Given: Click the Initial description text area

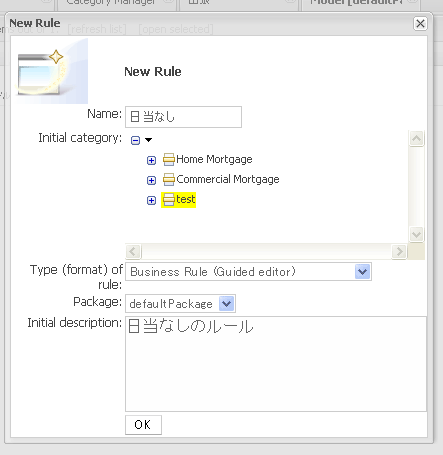Looking at the screenshot, I should point(276,364).
